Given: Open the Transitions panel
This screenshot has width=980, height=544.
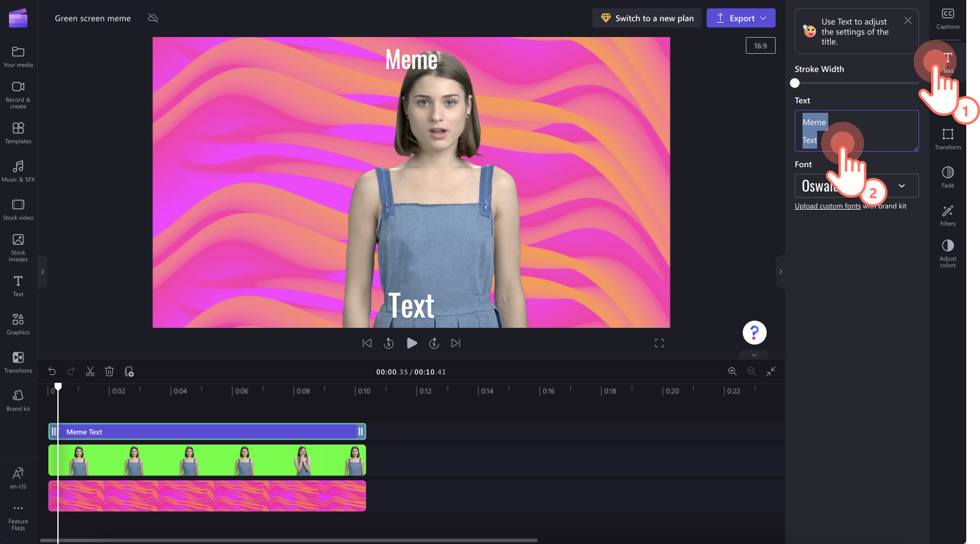Looking at the screenshot, I should click(18, 361).
